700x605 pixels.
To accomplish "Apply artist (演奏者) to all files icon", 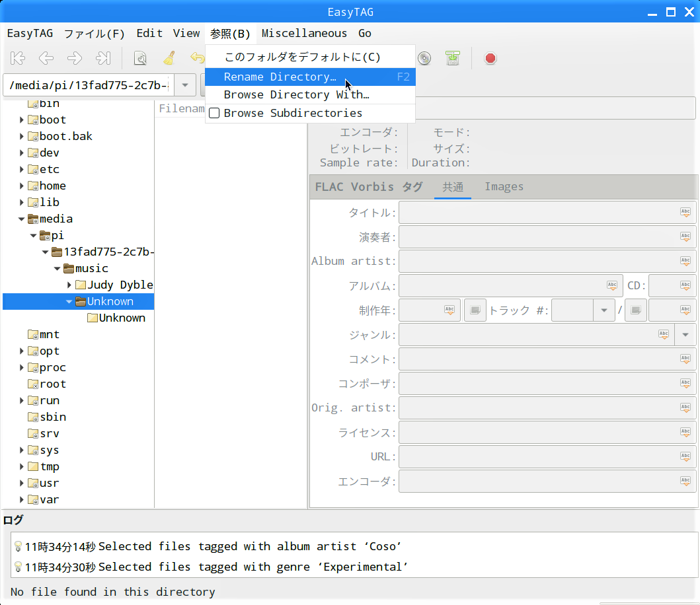I will pyautogui.click(x=685, y=237).
